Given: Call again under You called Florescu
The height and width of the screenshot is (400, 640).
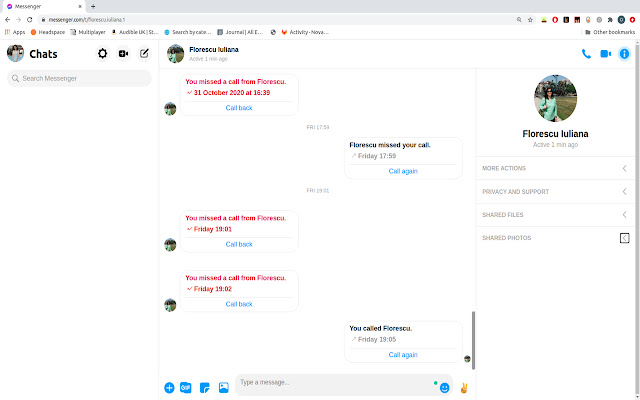Looking at the screenshot, I should pyautogui.click(x=403, y=355).
